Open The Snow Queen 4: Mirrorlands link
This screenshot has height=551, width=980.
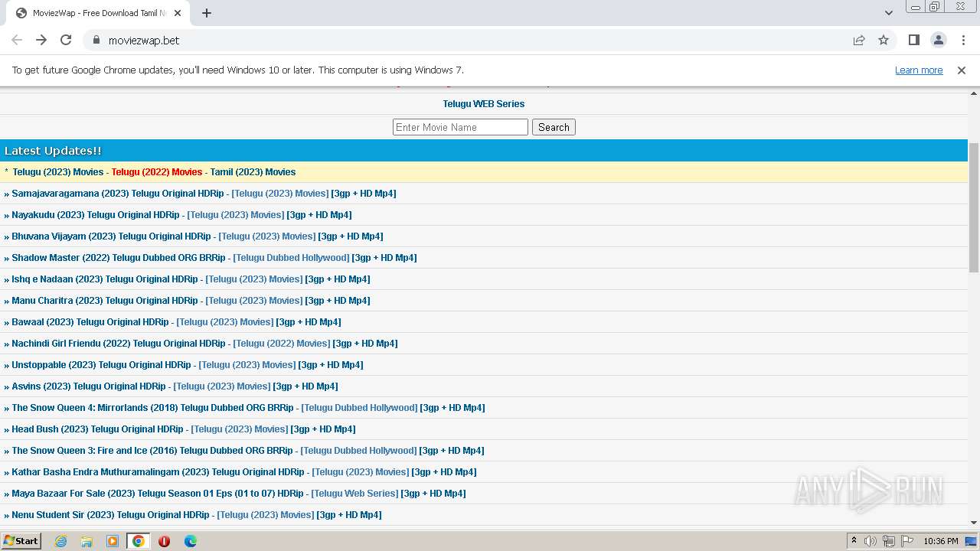[152, 408]
